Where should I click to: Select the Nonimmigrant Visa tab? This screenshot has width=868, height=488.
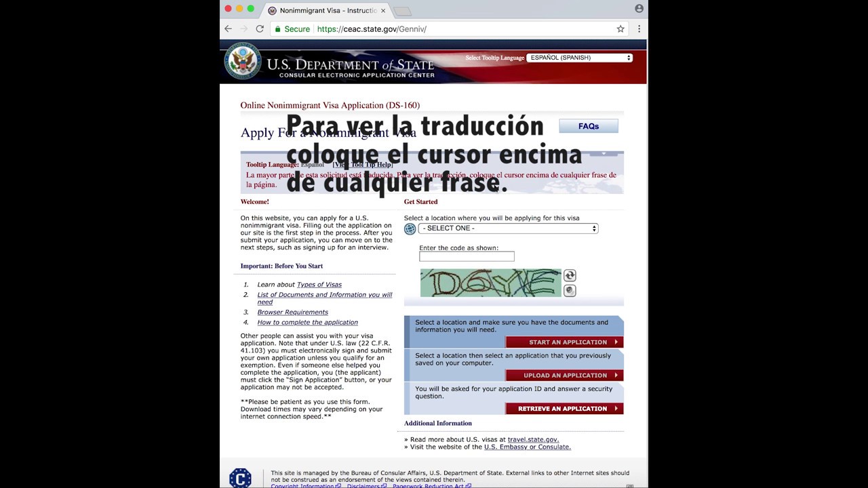click(x=327, y=11)
